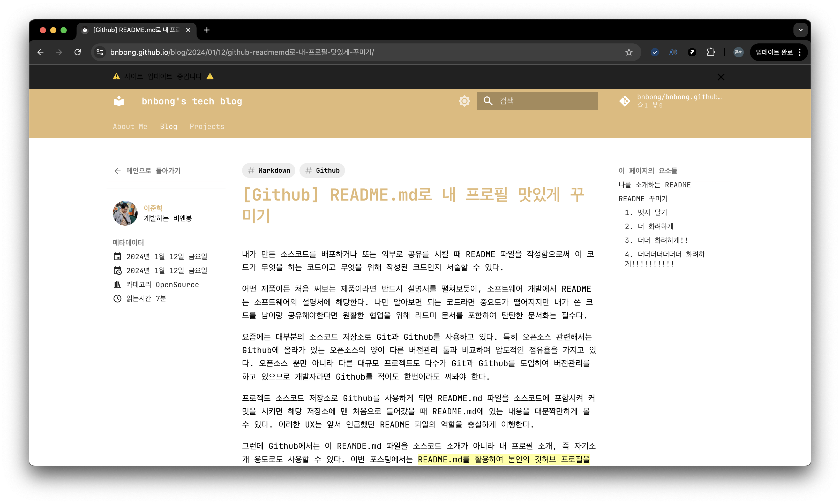Click the 읽는시간 7분 text
Image resolution: width=840 pixels, height=504 pixels.
tap(146, 299)
